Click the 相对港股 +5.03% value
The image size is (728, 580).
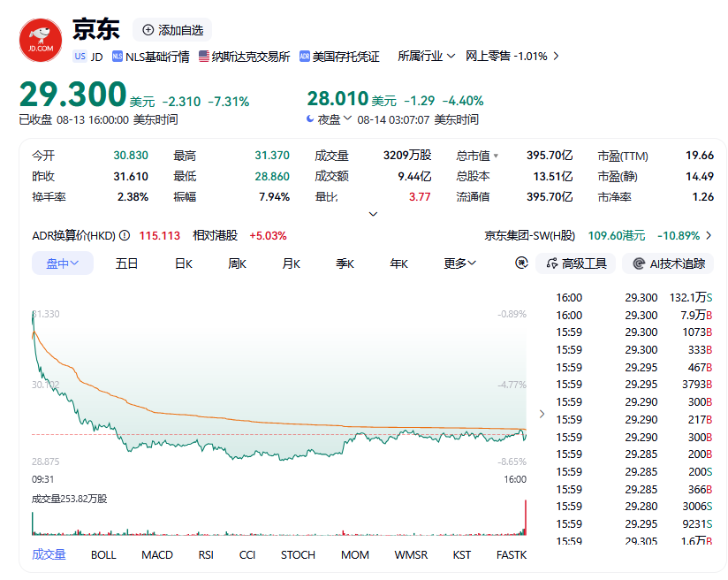tap(268, 235)
